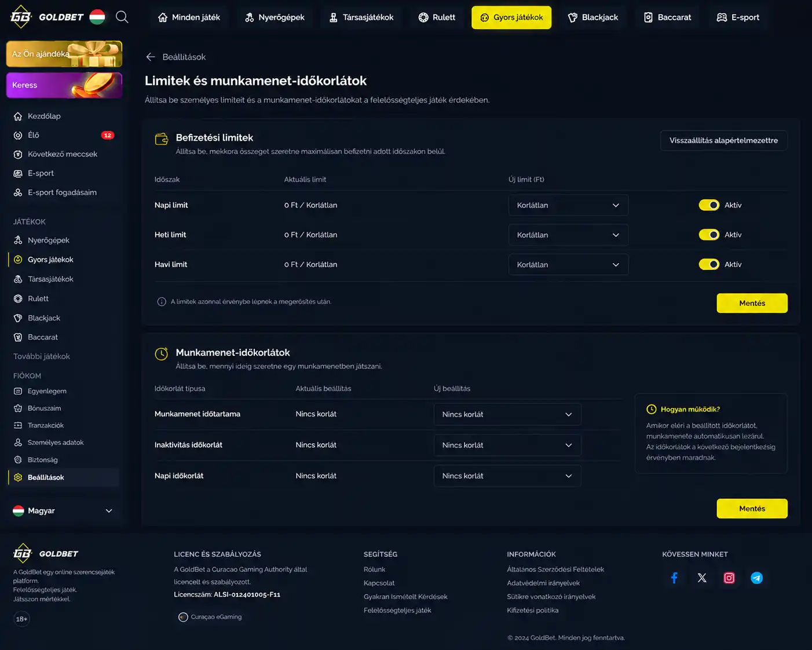
Task: Open the Instagram icon link
Action: pyautogui.click(x=729, y=578)
